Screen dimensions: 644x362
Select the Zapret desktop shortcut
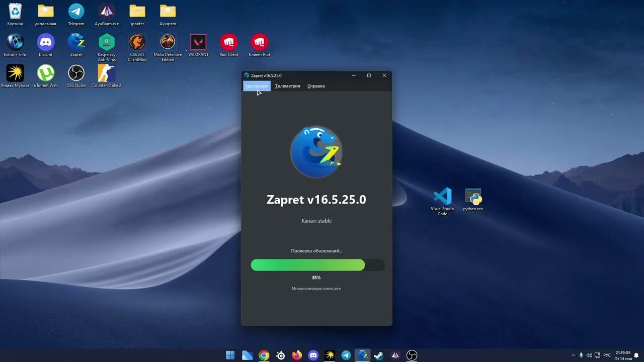click(76, 42)
